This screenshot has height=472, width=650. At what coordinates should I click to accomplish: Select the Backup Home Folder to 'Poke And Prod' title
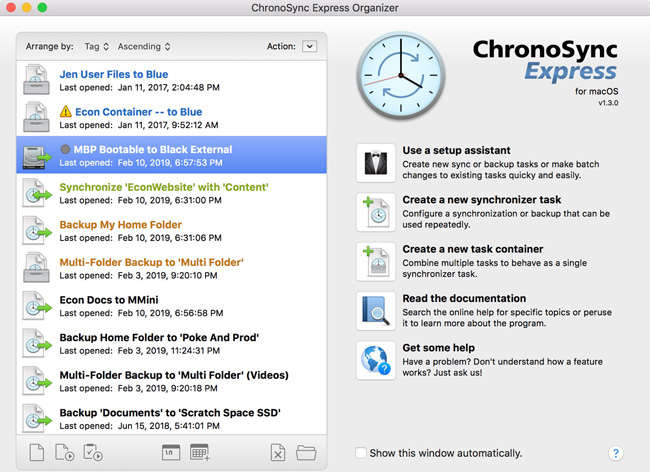[x=159, y=338]
